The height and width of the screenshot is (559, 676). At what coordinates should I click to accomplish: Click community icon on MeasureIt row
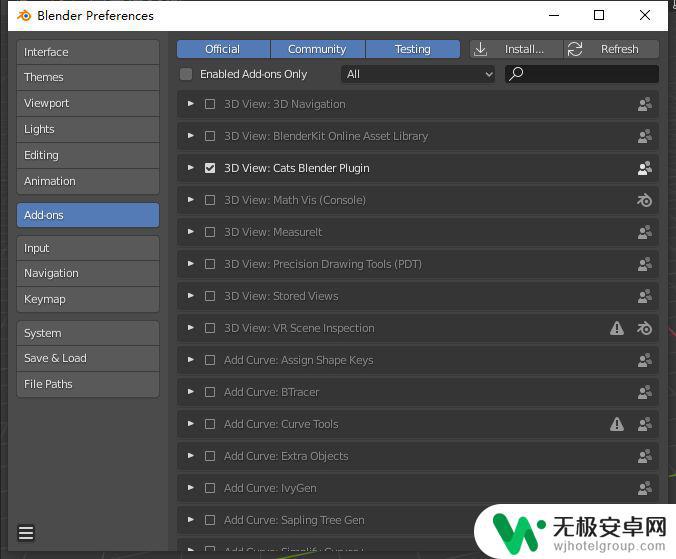(x=645, y=232)
